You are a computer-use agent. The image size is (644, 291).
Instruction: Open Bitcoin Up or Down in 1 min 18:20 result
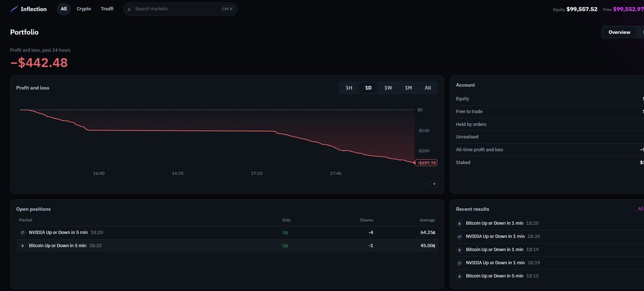click(550, 223)
